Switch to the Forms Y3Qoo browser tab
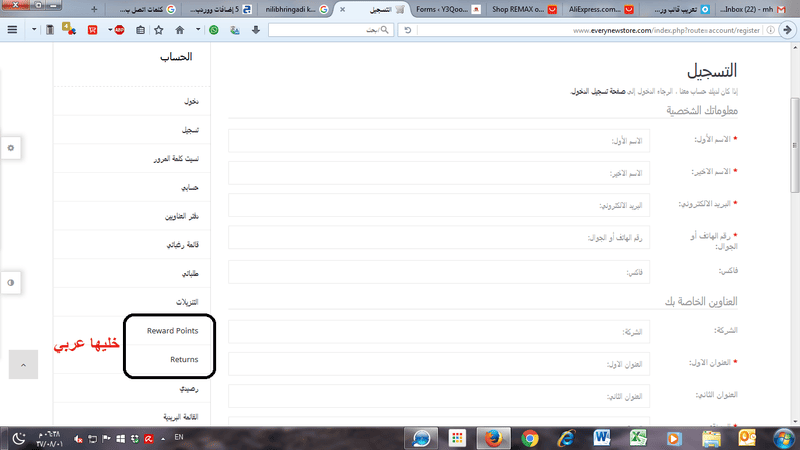Viewport: 800px width, 450px height. click(448, 9)
